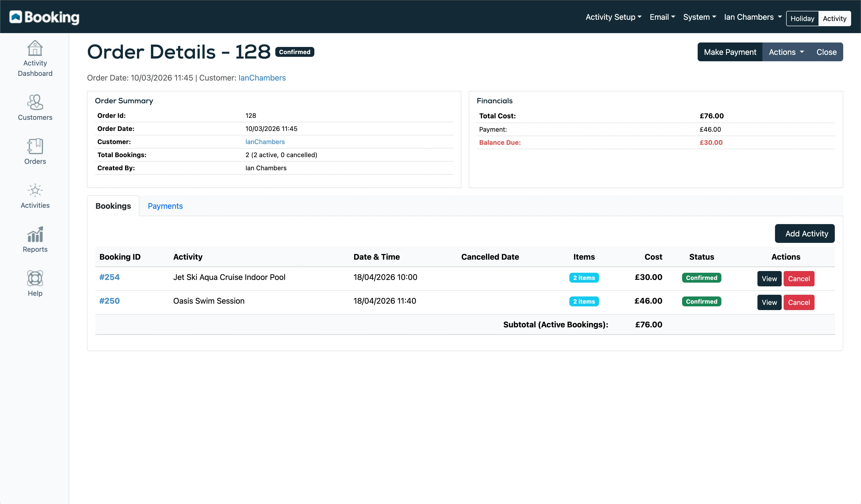The image size is (861, 504).
Task: Go to Customers via sidebar icon
Action: click(x=35, y=102)
